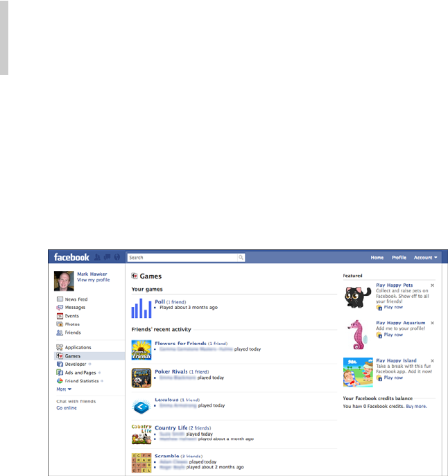Click the Lexulous blue tile icon
The height and width of the screenshot is (476, 448).
141,406
